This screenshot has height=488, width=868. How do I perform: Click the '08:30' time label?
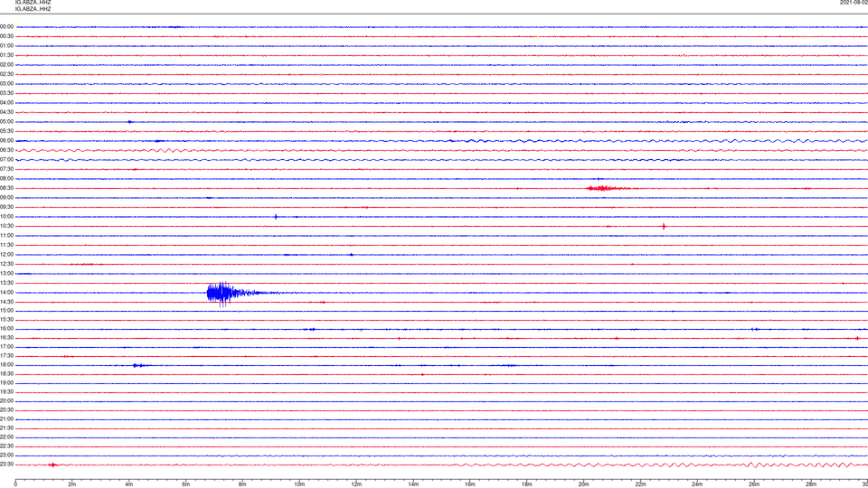click(x=6, y=188)
